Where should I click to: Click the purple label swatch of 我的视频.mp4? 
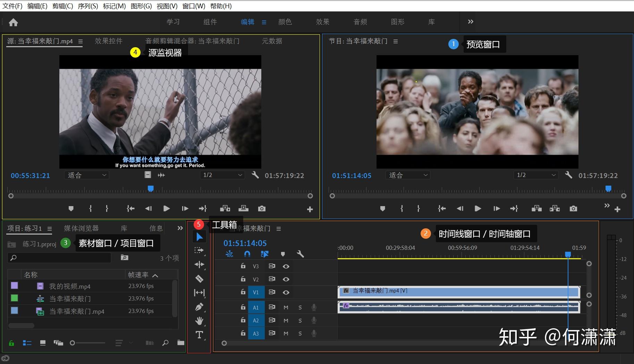click(15, 286)
